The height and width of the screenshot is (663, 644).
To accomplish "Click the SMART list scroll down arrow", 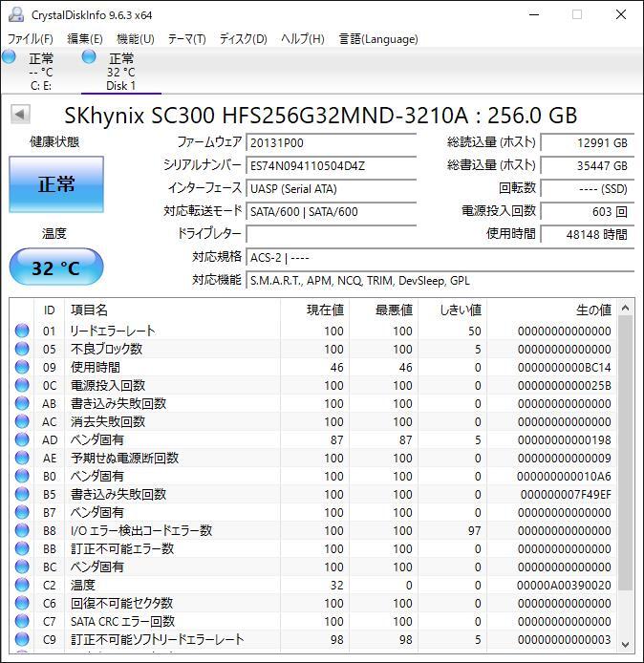I will point(626,645).
